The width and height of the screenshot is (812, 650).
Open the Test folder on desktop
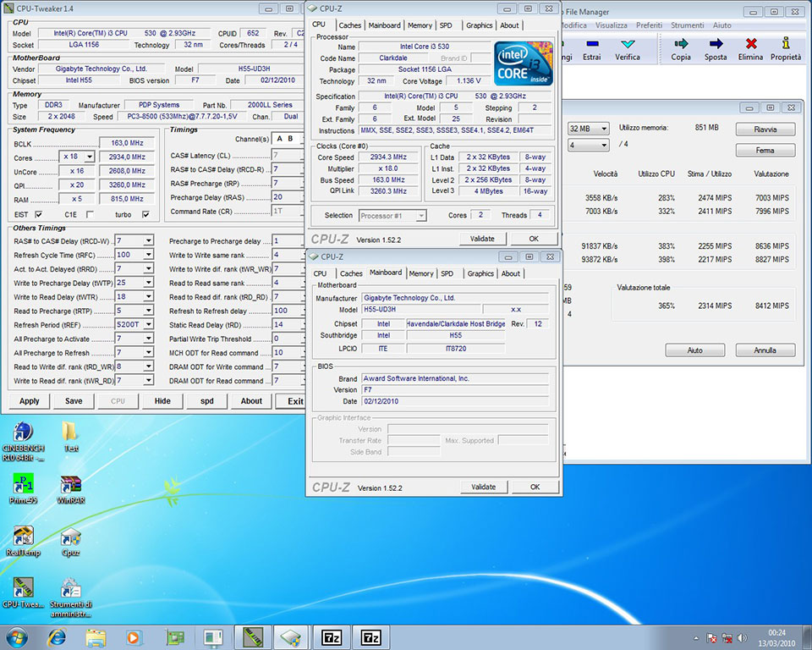click(70, 437)
